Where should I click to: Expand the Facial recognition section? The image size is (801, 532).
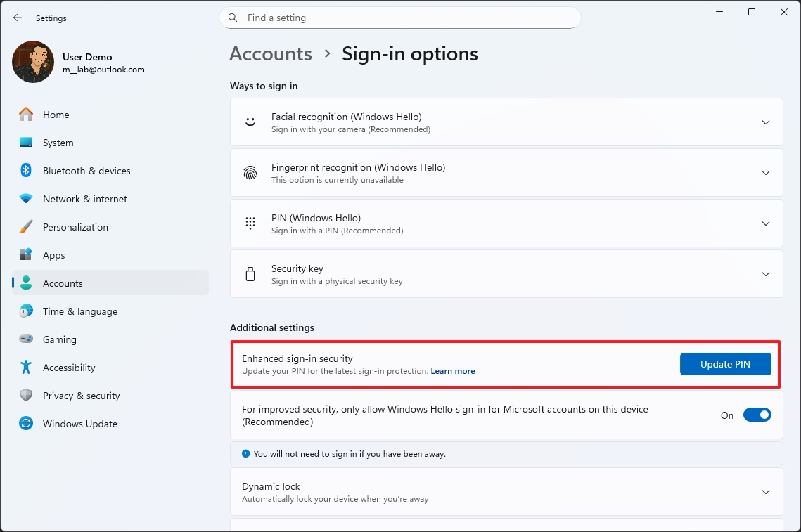766,122
